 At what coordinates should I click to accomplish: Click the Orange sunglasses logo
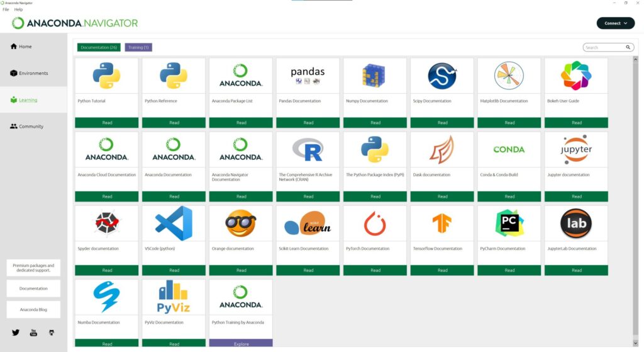tap(241, 224)
